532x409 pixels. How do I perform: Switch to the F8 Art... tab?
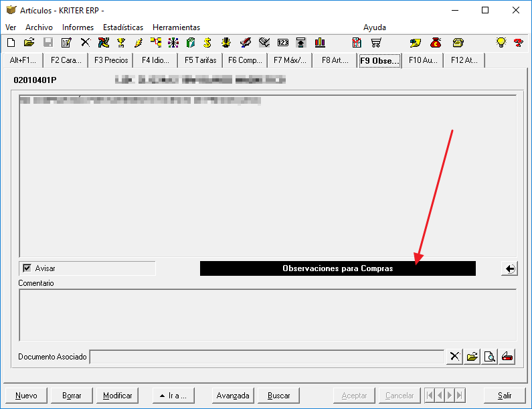coord(335,60)
